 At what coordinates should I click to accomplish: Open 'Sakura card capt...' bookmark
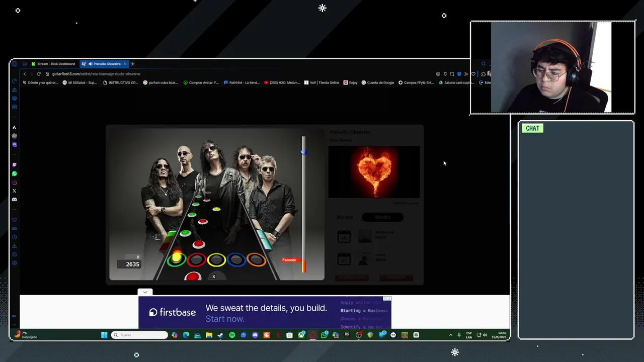point(456,82)
